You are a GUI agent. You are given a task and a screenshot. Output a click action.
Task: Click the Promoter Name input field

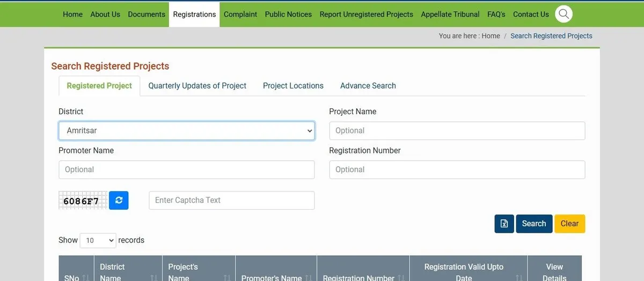186,170
